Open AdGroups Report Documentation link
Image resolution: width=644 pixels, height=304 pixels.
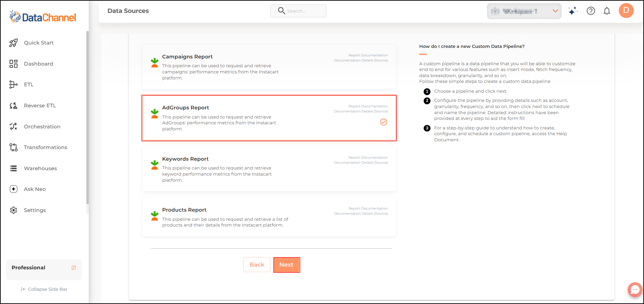[368, 106]
